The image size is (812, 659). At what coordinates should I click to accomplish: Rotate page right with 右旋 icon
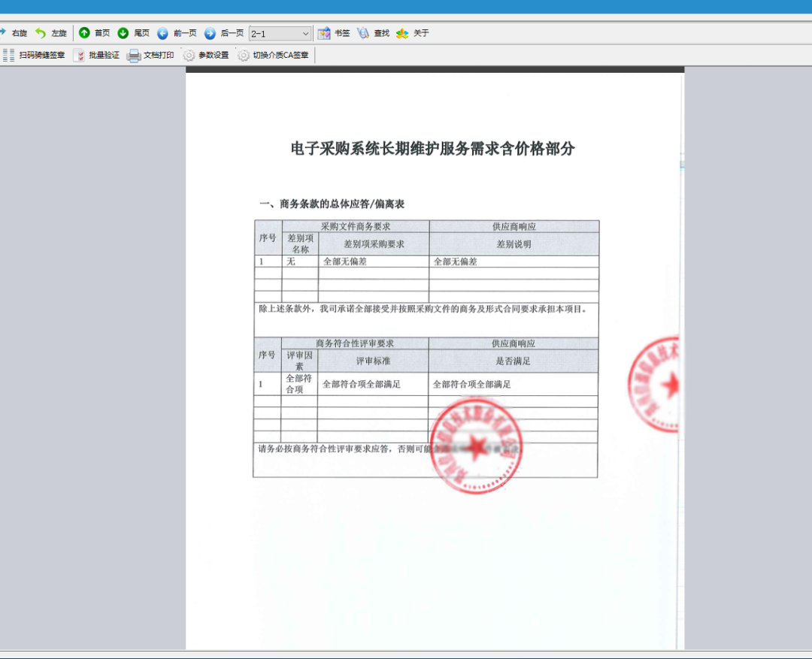pyautogui.click(x=14, y=33)
